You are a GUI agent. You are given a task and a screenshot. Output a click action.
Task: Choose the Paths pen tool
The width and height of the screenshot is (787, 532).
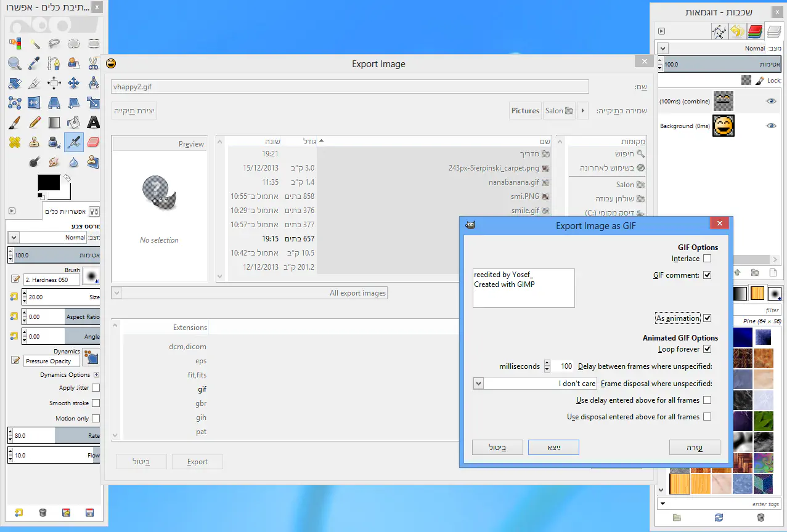54,63
